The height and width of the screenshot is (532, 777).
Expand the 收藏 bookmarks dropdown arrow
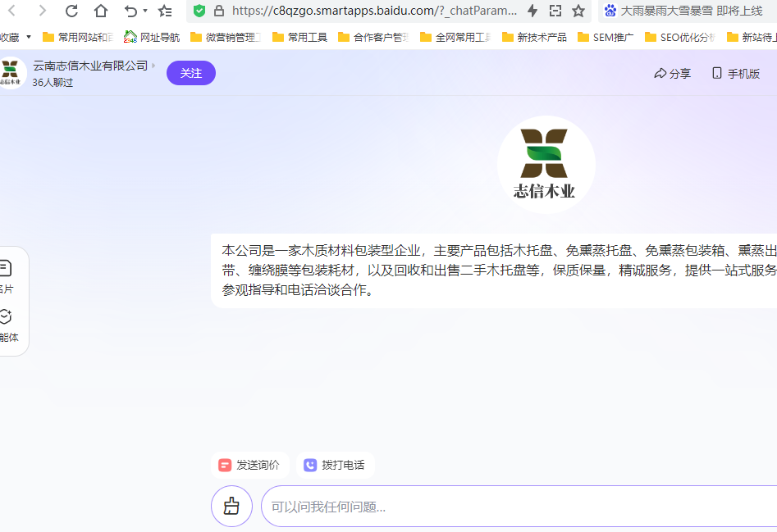29,37
